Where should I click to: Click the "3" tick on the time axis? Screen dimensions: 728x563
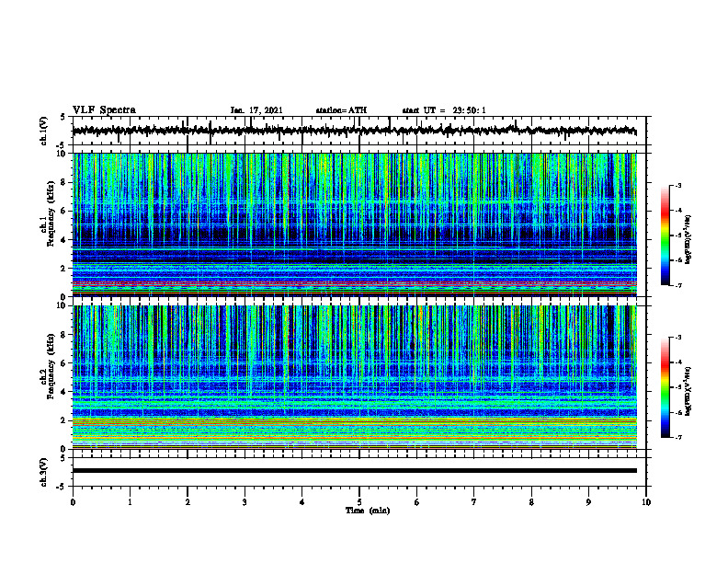tap(245, 502)
